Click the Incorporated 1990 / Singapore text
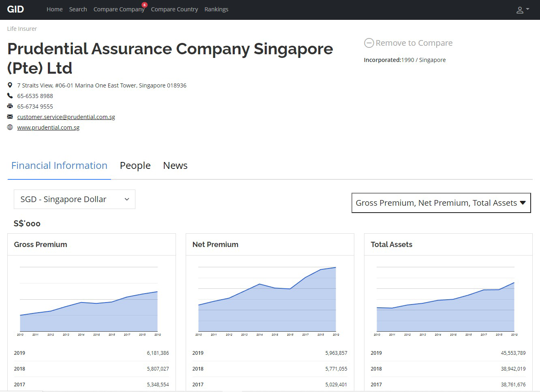The height and width of the screenshot is (392, 540). pos(405,60)
